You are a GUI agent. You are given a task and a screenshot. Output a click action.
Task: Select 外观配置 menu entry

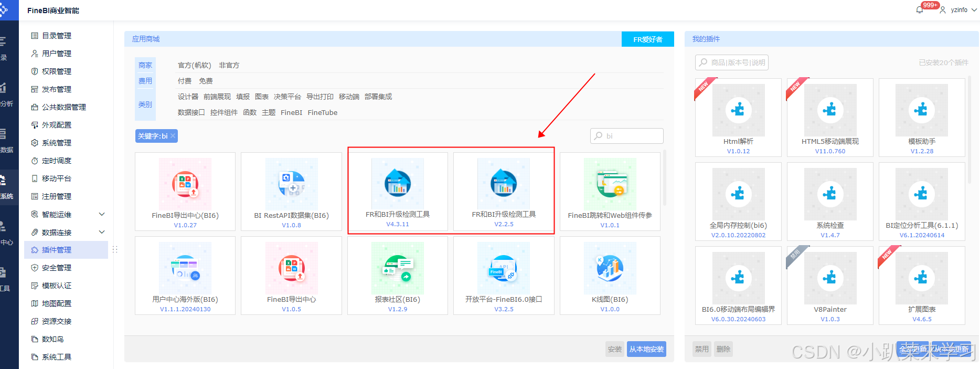pyautogui.click(x=56, y=125)
